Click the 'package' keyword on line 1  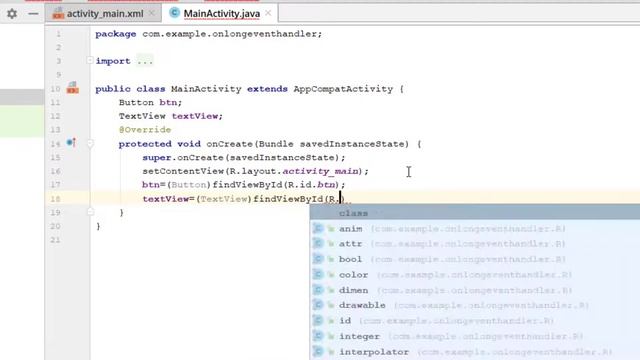(x=116, y=34)
